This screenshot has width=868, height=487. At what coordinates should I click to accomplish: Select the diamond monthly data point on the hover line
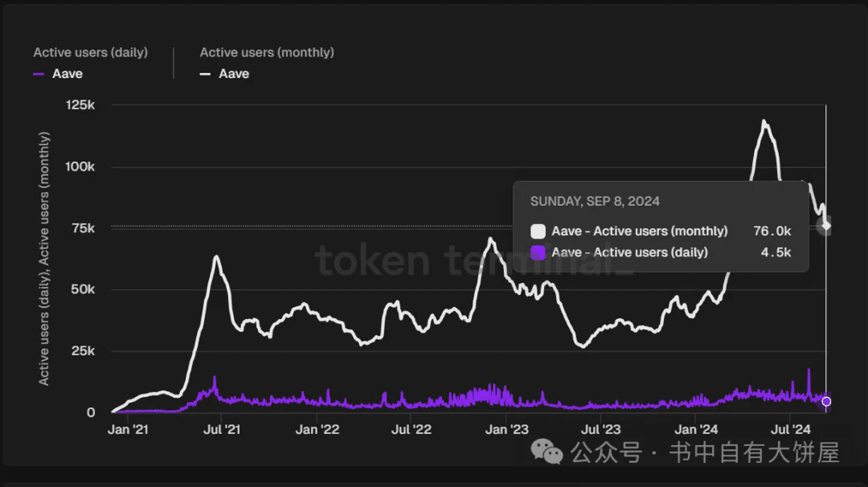point(825,225)
